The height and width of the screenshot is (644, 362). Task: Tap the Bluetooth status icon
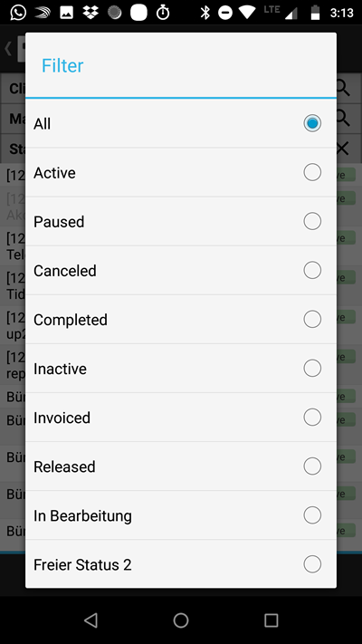205,13
